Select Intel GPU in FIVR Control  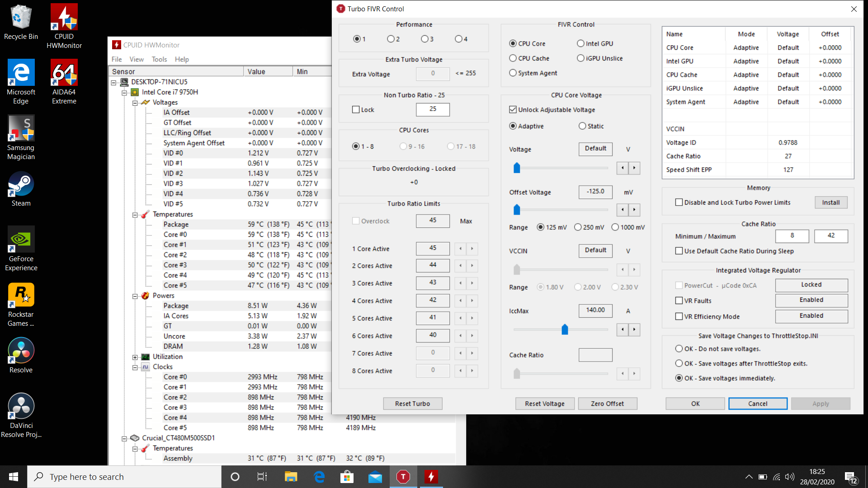click(580, 43)
